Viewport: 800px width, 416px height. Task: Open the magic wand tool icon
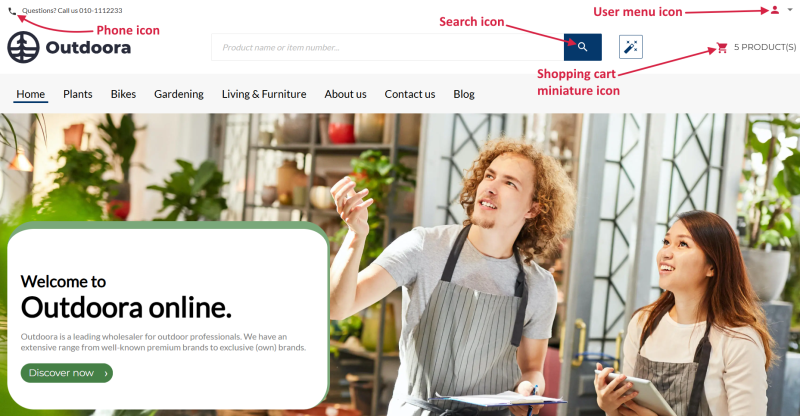[631, 47]
